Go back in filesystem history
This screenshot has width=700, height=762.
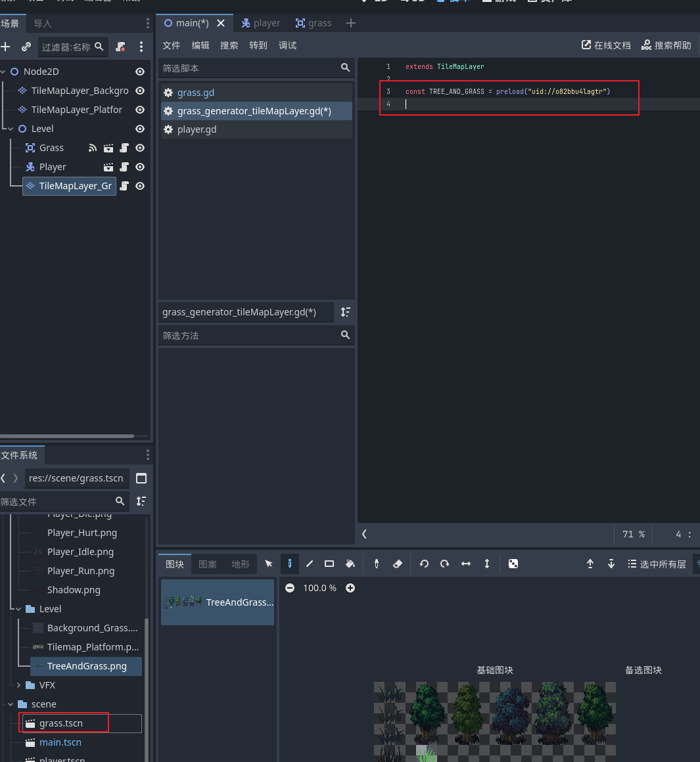[3, 478]
